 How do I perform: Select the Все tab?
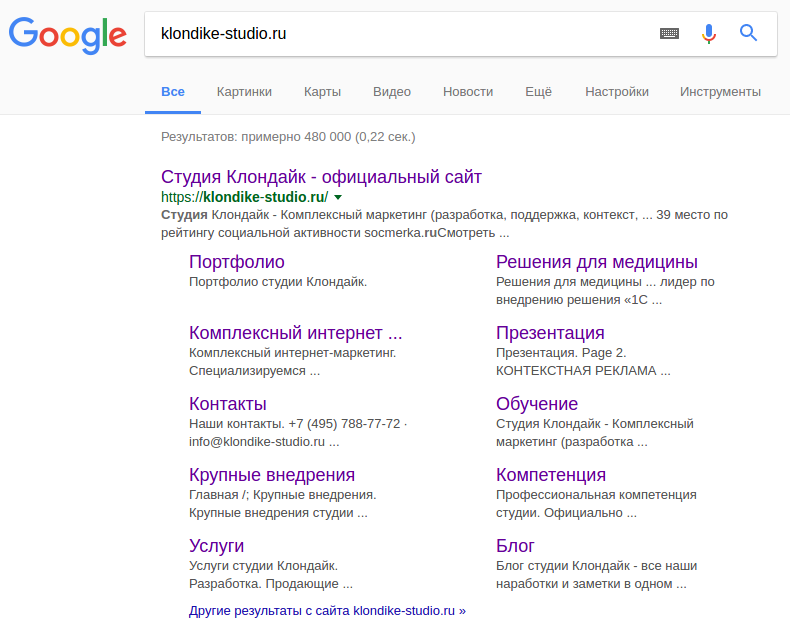pos(173,92)
